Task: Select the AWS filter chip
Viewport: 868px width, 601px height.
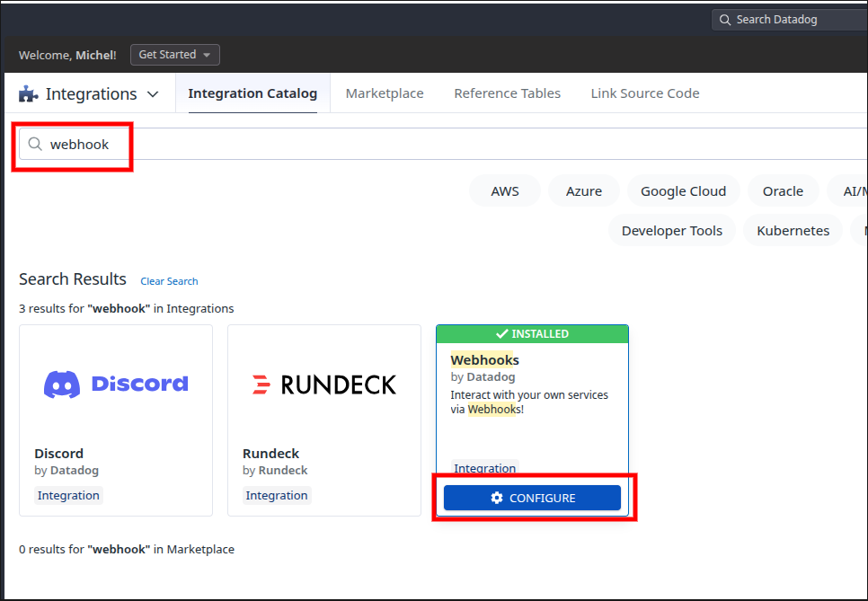Action: (505, 191)
